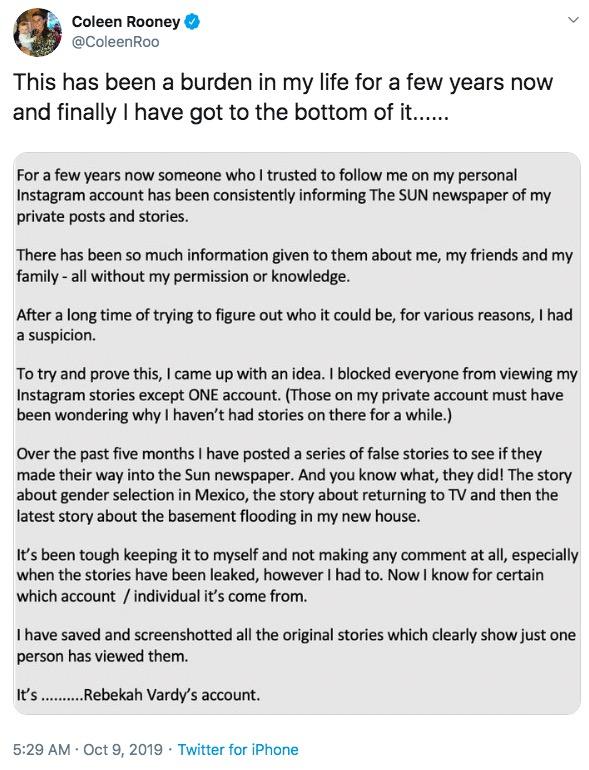Click the blue verified badge icon

(191, 22)
